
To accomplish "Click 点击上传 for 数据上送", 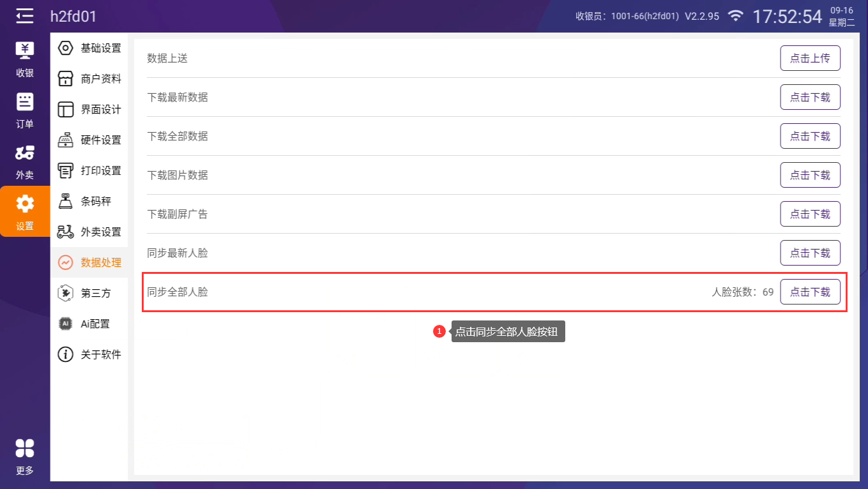I will [810, 58].
